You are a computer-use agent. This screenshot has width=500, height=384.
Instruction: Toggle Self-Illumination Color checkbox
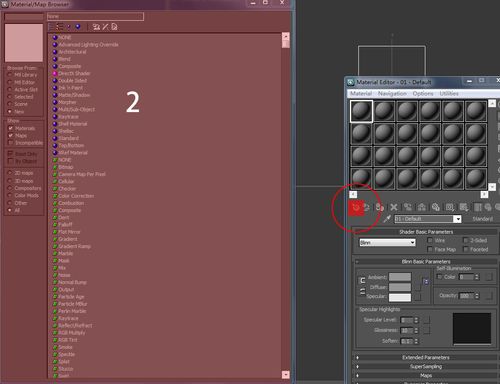pyautogui.click(x=440, y=277)
